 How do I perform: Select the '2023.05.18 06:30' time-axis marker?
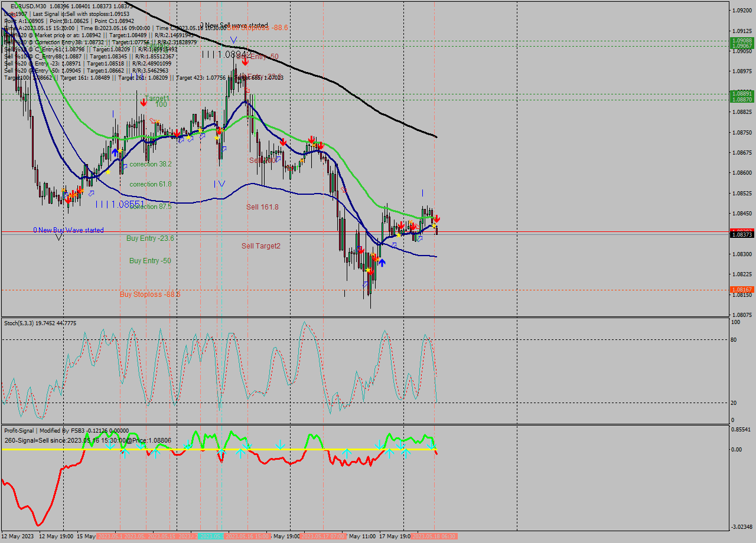(x=434, y=537)
